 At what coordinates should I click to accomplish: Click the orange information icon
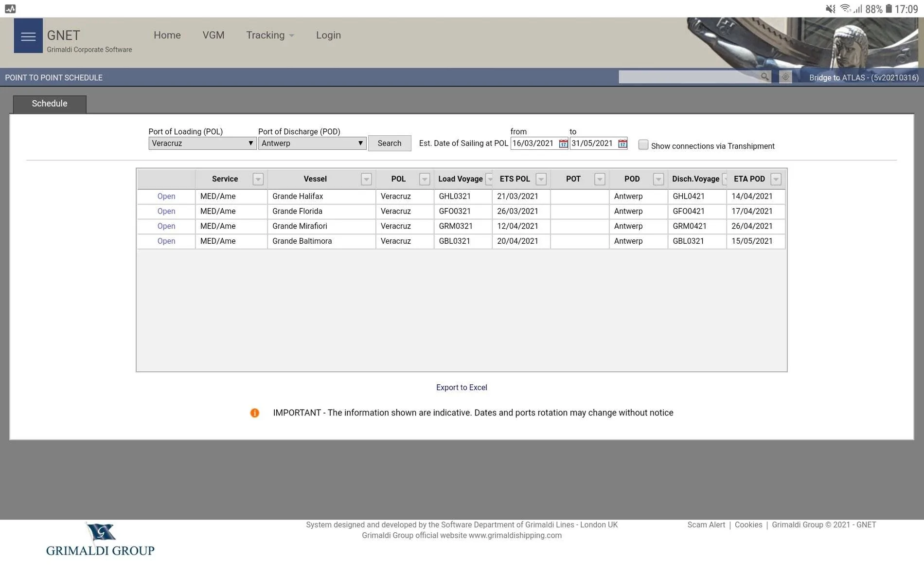254,413
